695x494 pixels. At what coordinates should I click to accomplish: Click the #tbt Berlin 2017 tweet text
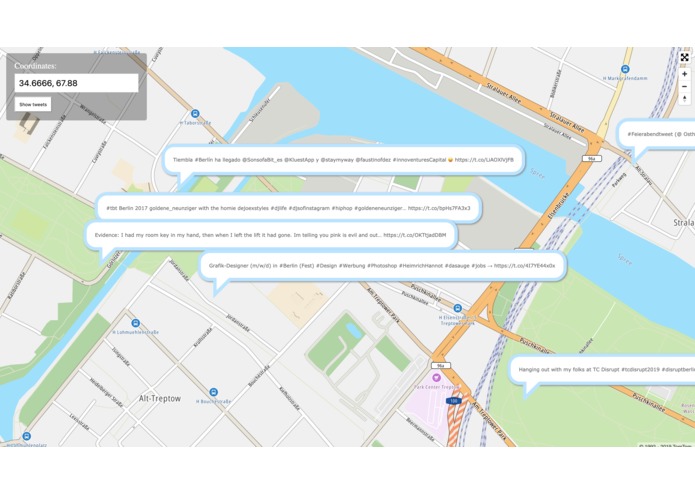point(288,208)
